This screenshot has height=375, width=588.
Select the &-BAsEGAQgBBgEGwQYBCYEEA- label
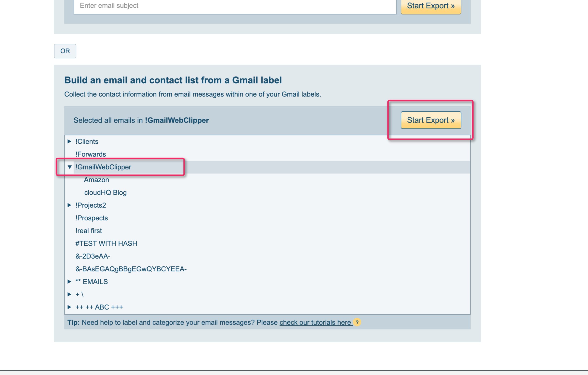pyautogui.click(x=131, y=269)
